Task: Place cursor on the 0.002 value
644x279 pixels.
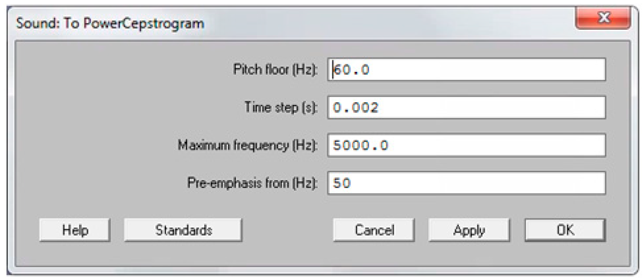Action: click(356, 108)
